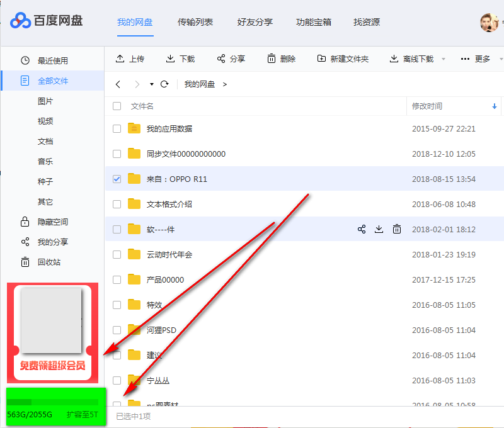Click the storage usage progress bar
Viewport: 504px width, 428px height.
tap(52, 402)
